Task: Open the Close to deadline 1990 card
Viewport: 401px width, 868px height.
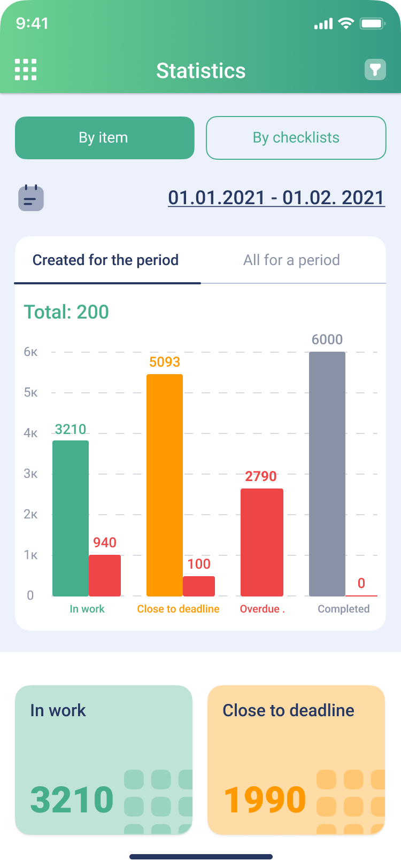Action: point(296,759)
